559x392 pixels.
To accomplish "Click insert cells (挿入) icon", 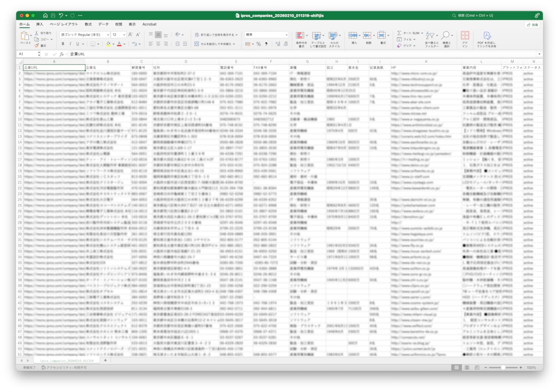I will coord(352,35).
